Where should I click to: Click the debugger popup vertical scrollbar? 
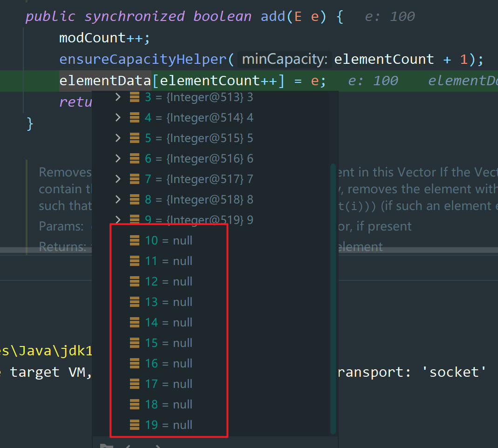(333, 299)
